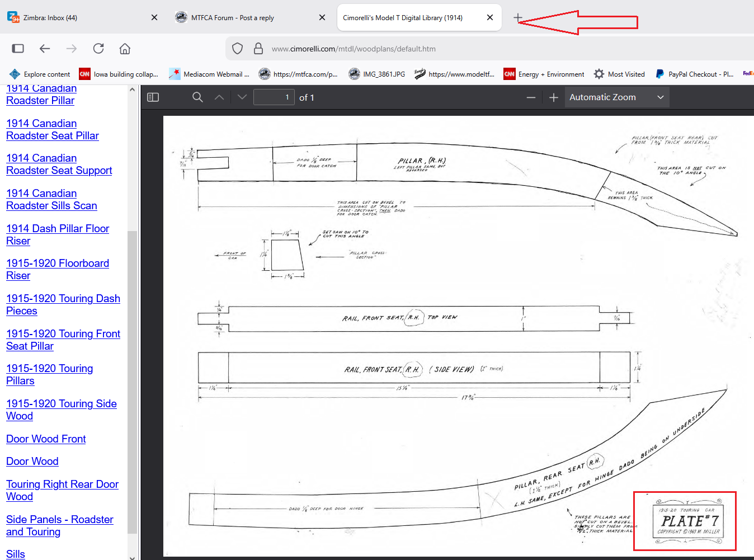Toggle the PDF viewer sidebar

click(x=153, y=97)
